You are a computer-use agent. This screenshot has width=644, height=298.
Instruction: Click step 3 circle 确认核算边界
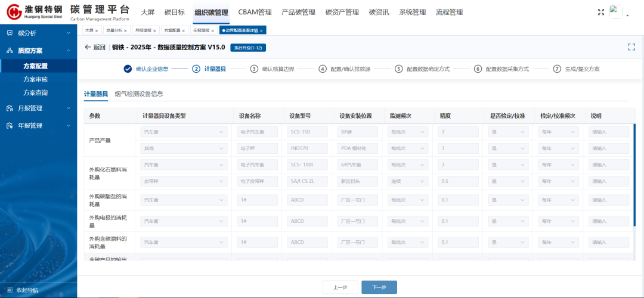tap(254, 69)
